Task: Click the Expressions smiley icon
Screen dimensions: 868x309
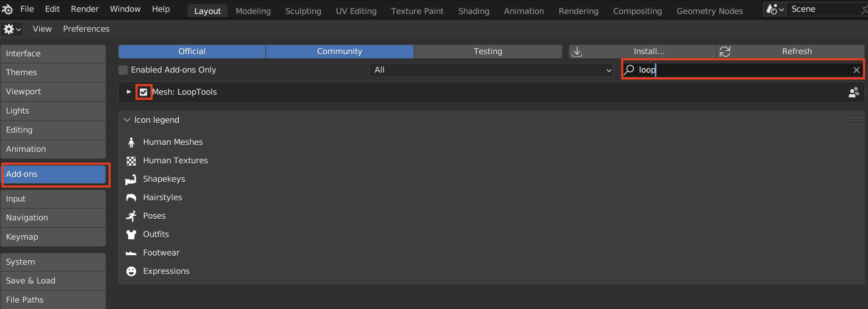Action: [131, 271]
